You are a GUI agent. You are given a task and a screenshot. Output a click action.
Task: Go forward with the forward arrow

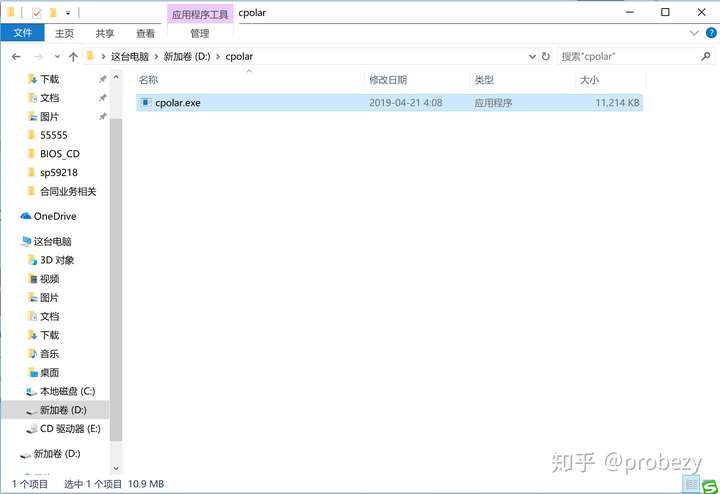click(39, 56)
